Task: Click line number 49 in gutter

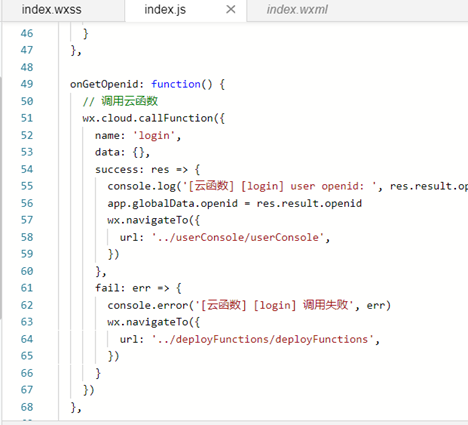Action: coord(27,84)
